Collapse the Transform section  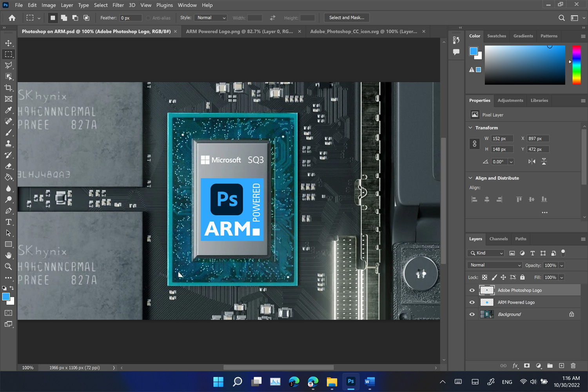pos(470,128)
